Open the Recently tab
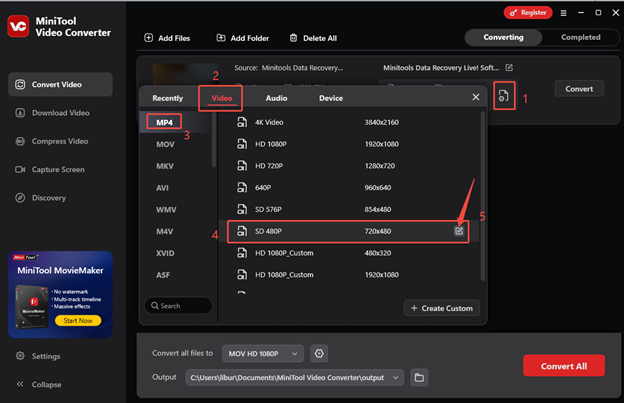Image resolution: width=624 pixels, height=403 pixels. pyautogui.click(x=168, y=98)
